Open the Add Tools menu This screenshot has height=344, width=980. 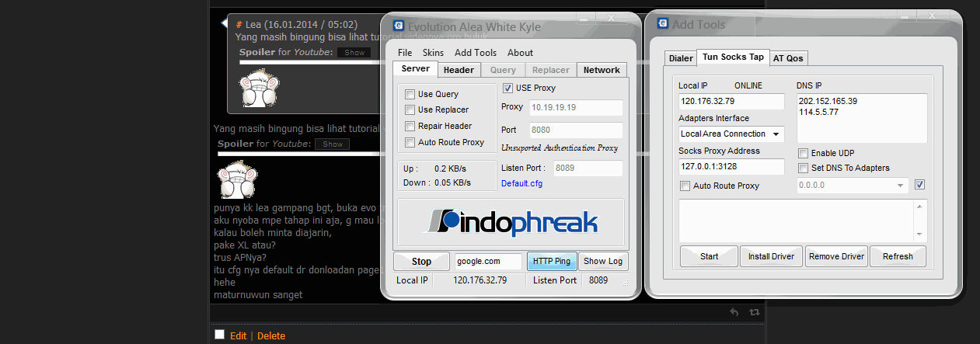(476, 53)
